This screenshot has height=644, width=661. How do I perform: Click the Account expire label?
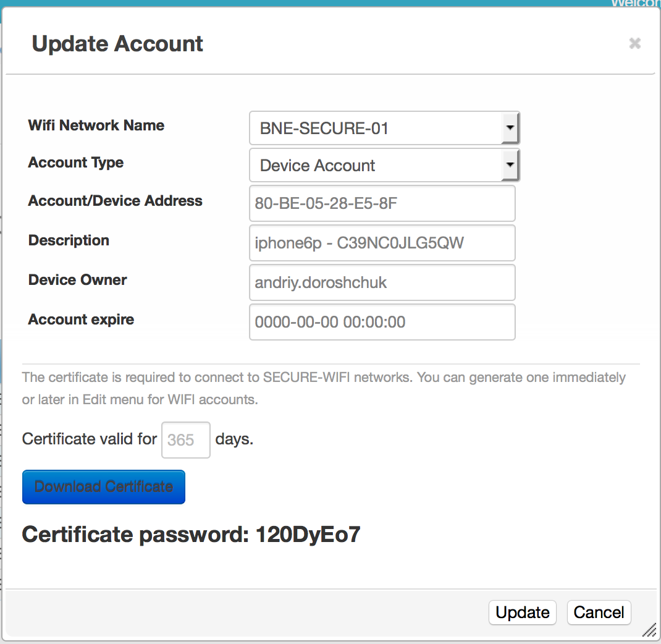pos(81,320)
